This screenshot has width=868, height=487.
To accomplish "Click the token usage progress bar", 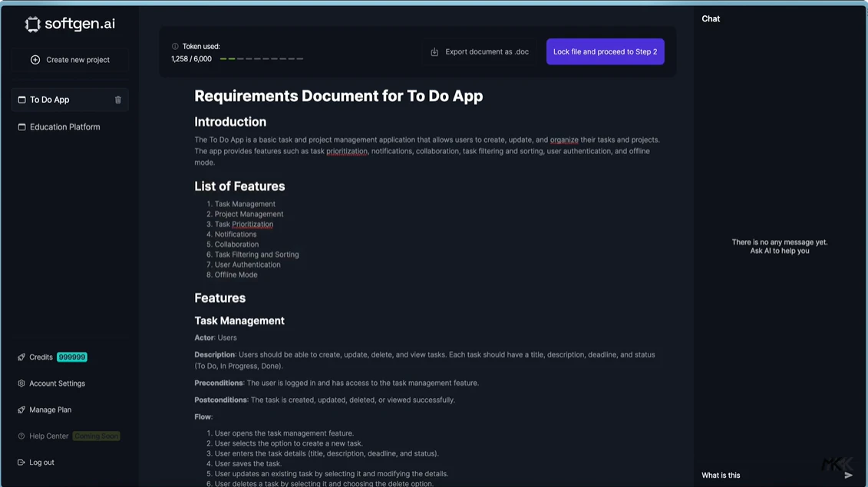I will tap(261, 57).
